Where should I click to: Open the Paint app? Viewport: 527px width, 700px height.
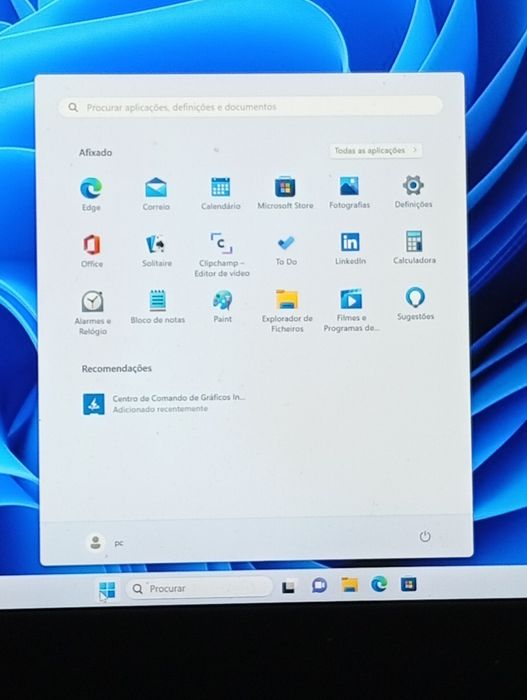click(222, 306)
